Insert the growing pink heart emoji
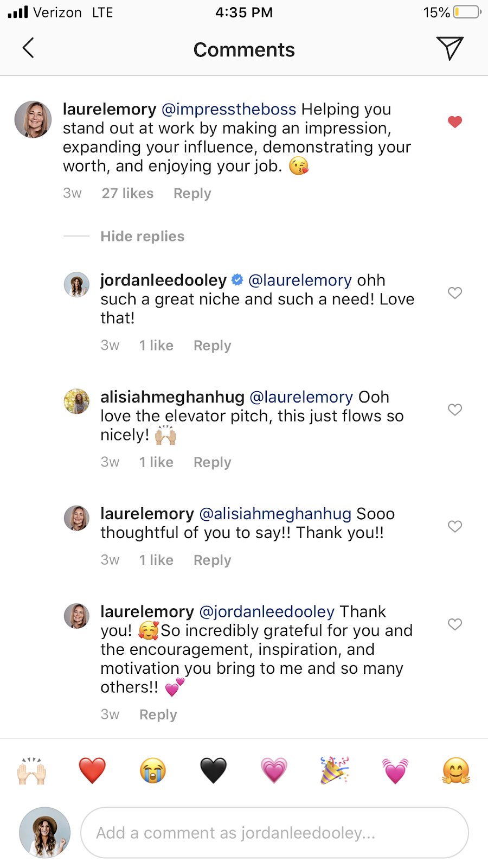Image resolution: width=488 pixels, height=868 pixels. [274, 771]
